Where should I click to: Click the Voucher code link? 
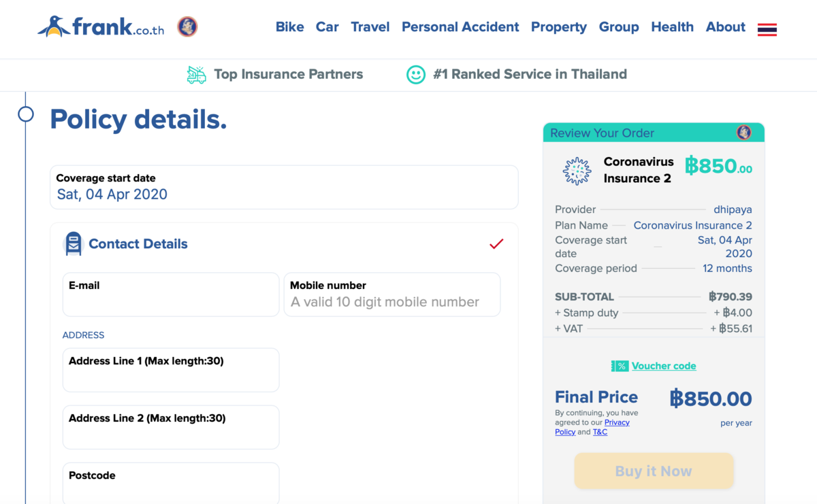click(x=664, y=366)
